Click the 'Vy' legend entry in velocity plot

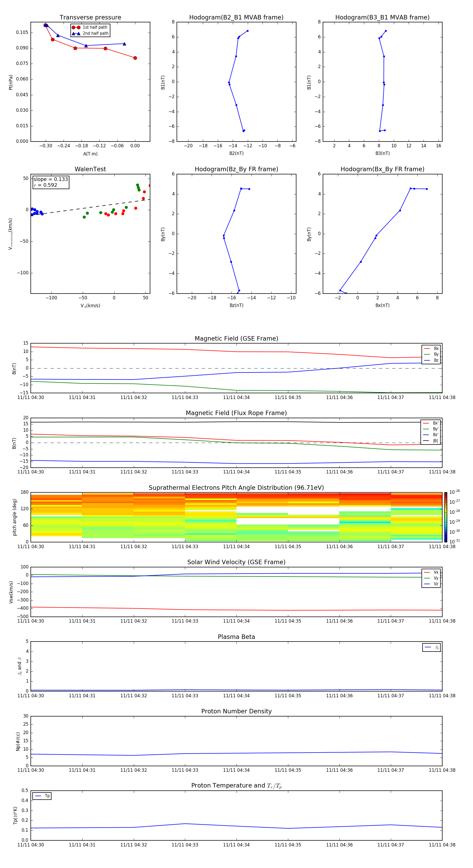[x=431, y=578]
